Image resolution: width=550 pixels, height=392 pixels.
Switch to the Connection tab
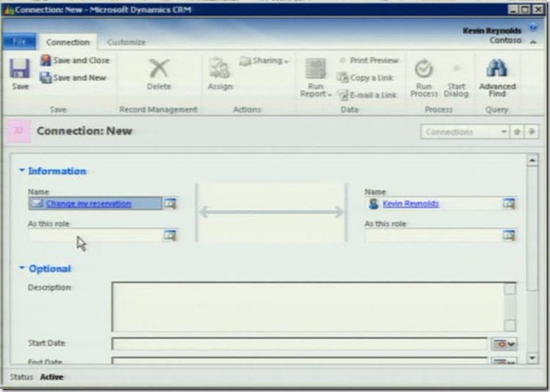pyautogui.click(x=68, y=42)
